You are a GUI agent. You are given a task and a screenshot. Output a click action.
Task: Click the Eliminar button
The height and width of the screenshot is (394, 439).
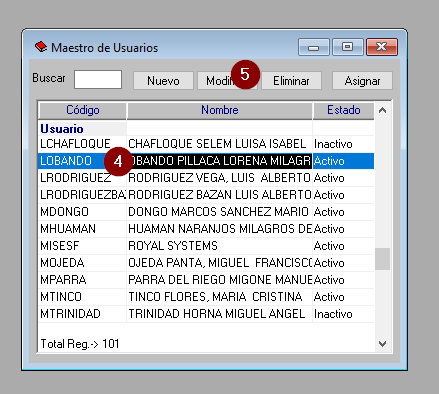pyautogui.click(x=291, y=81)
